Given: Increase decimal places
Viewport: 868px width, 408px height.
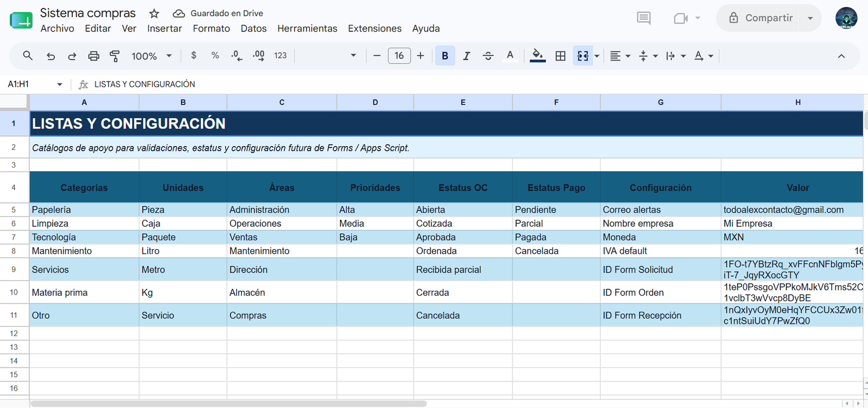Looking at the screenshot, I should (259, 55).
